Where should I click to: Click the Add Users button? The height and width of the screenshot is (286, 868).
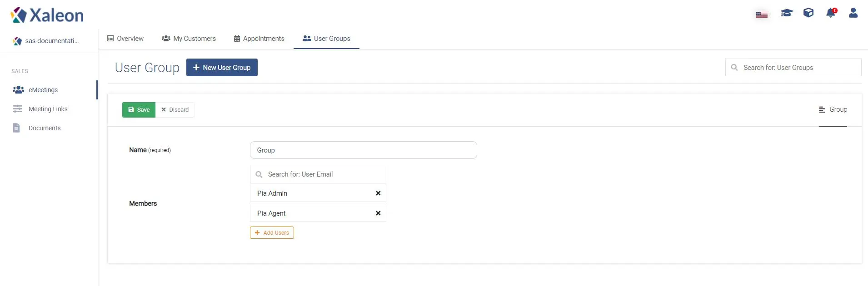click(272, 233)
